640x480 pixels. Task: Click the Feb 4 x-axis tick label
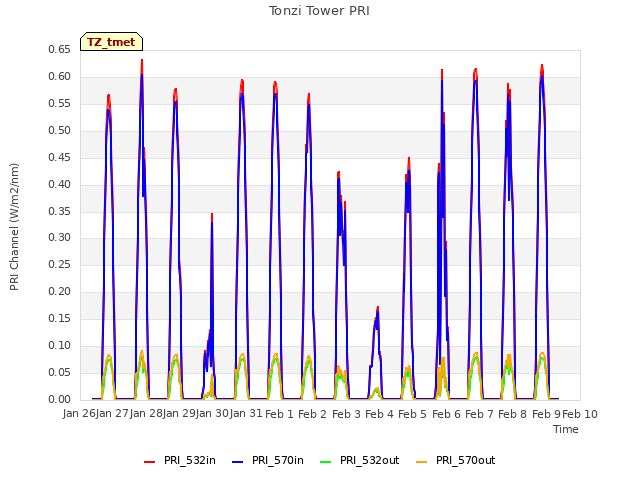pyautogui.click(x=379, y=414)
